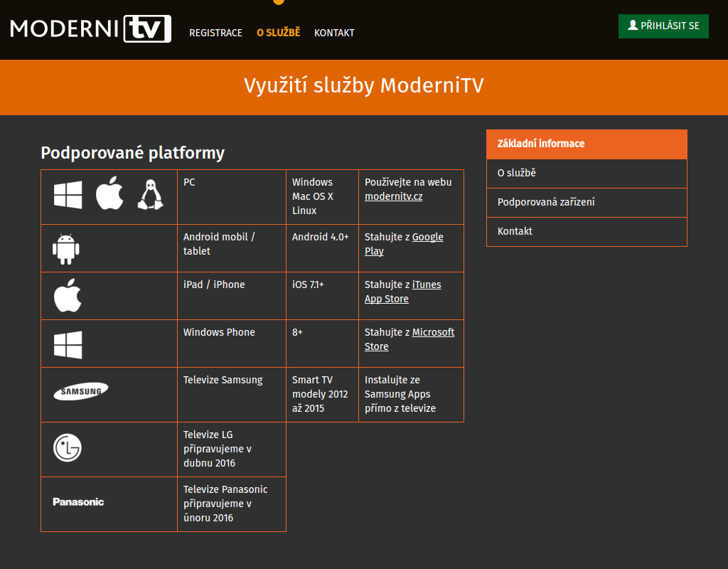This screenshot has width=728, height=569.
Task: Click the Android robot icon
Action: pyautogui.click(x=66, y=248)
